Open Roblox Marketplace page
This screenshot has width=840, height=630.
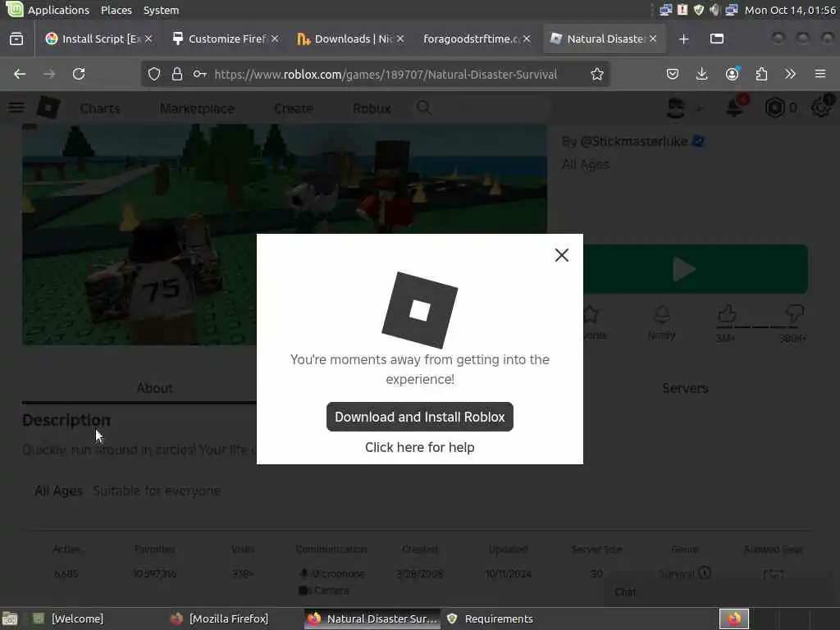click(197, 109)
